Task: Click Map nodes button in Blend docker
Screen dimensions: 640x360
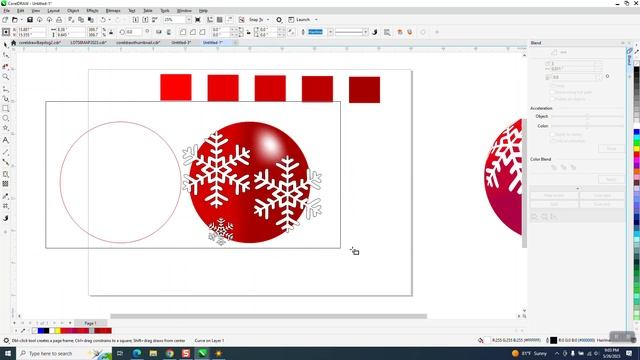Action: pyautogui.click(x=554, y=196)
